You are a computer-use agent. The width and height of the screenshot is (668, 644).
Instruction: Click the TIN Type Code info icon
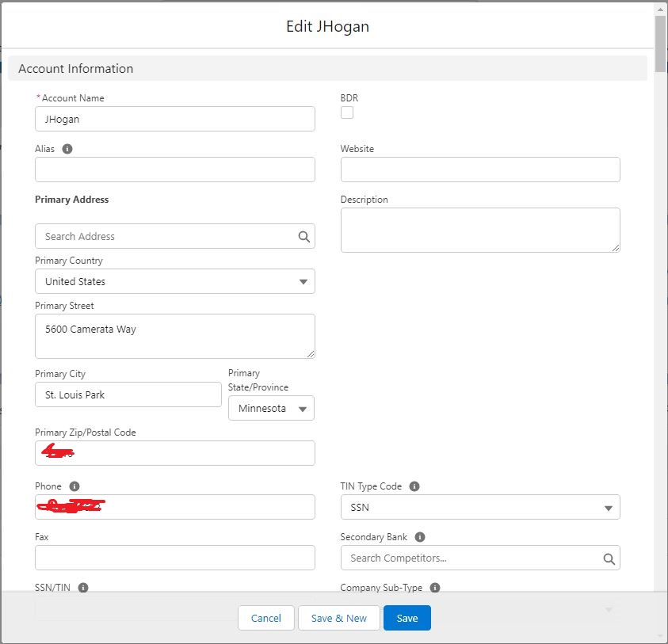pyautogui.click(x=414, y=486)
